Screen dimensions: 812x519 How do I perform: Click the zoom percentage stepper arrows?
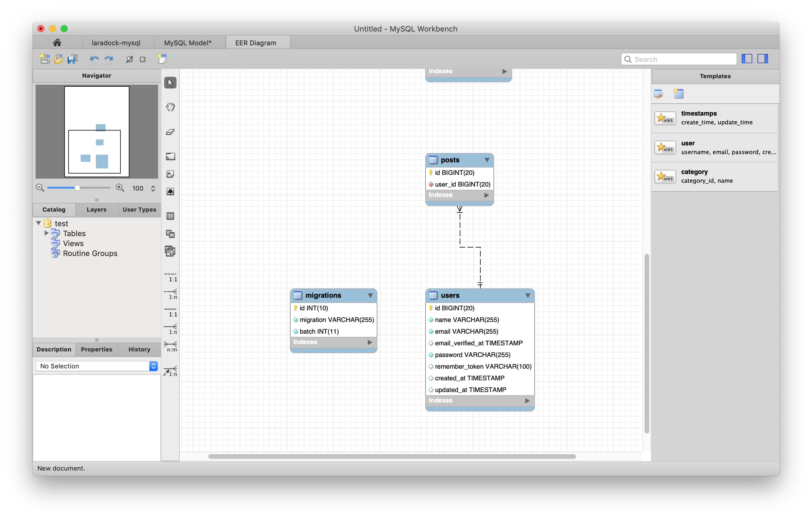pyautogui.click(x=153, y=188)
